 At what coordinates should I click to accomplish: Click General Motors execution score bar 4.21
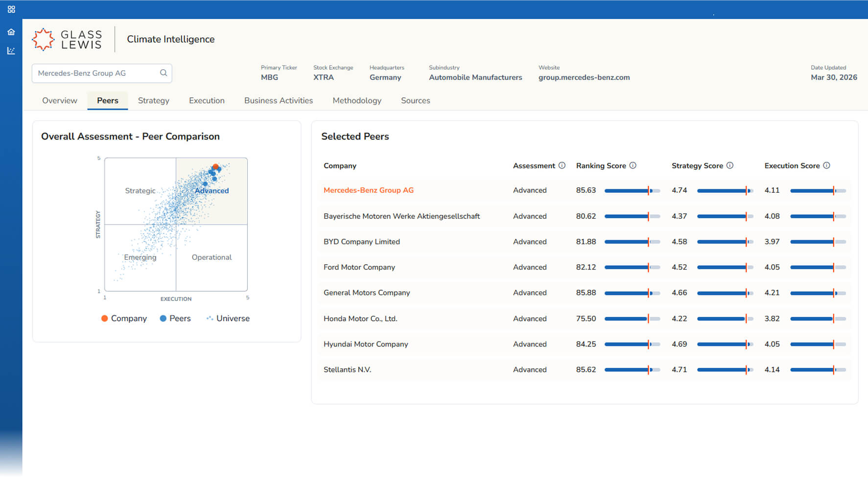(818, 293)
